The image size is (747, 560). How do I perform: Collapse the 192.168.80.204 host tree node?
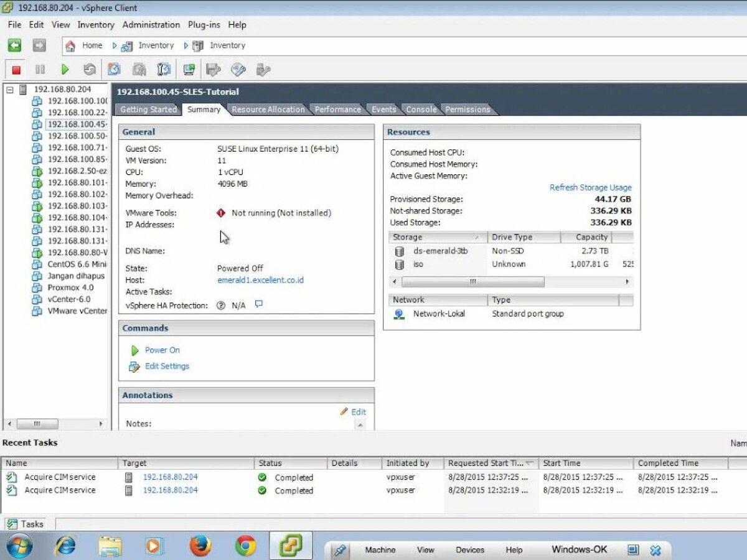[x=10, y=90]
